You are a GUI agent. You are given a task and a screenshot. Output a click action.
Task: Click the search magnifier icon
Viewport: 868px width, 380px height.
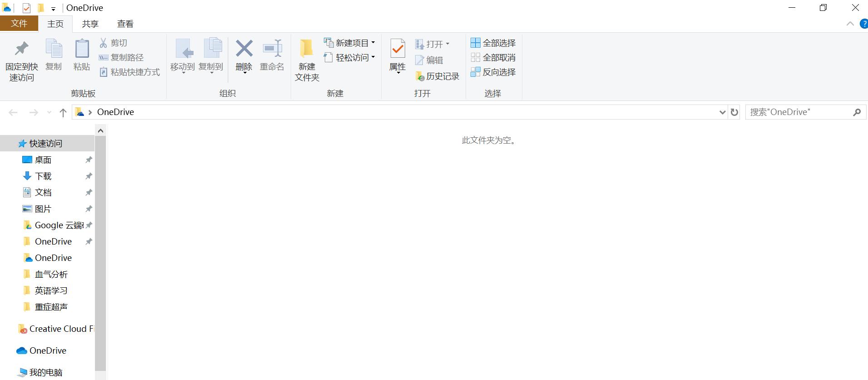[x=857, y=112]
